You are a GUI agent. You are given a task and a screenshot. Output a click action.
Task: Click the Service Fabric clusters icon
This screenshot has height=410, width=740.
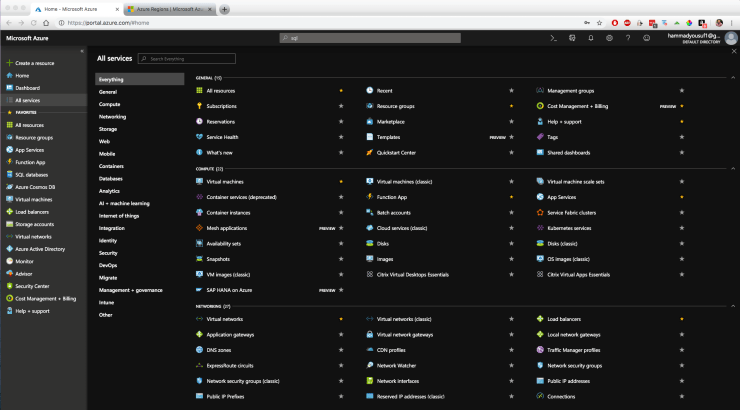pos(540,212)
